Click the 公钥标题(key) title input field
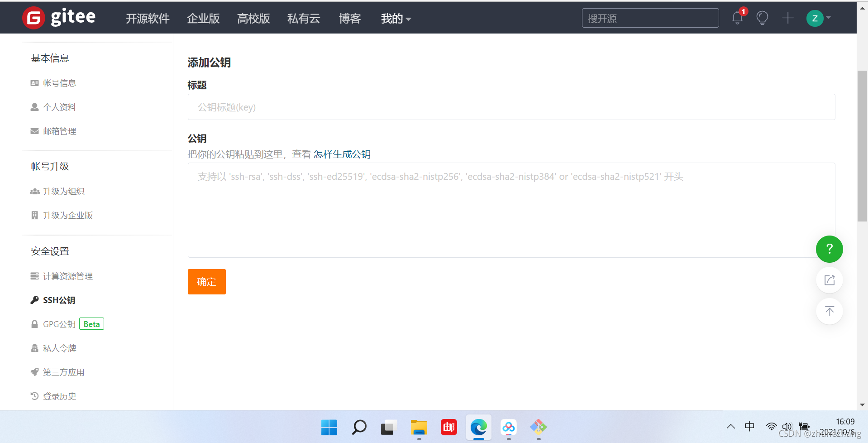The image size is (868, 443). coord(510,107)
